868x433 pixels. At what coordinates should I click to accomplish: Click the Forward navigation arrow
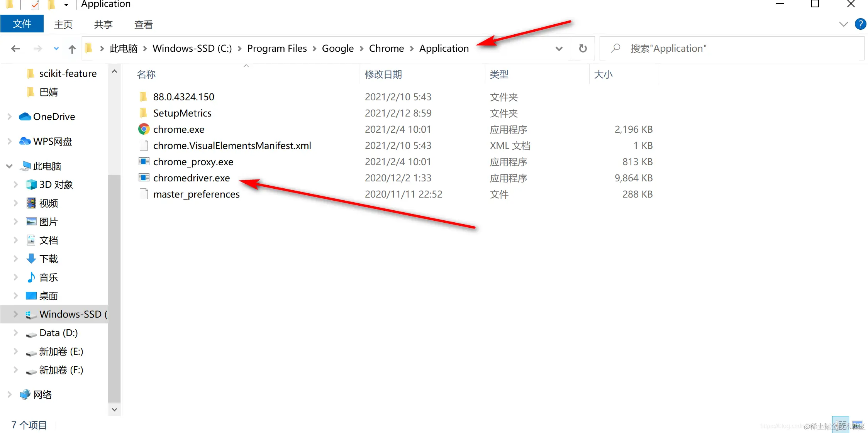pos(37,49)
